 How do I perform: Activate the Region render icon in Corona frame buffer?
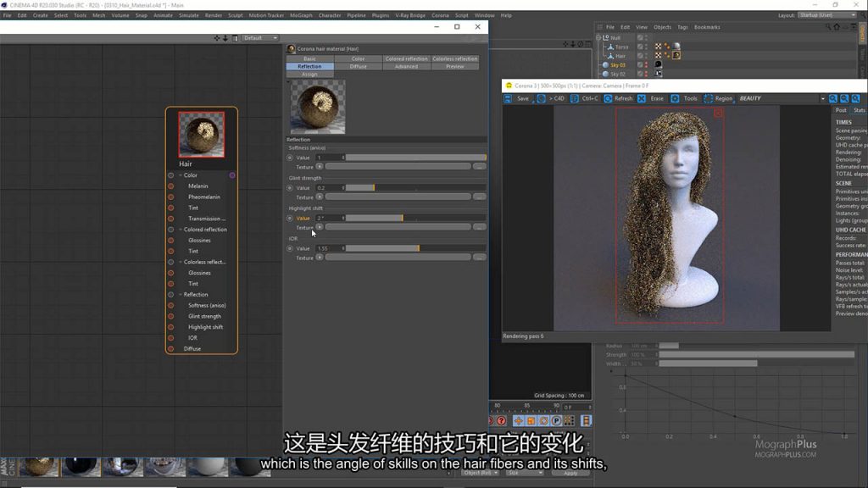[708, 98]
